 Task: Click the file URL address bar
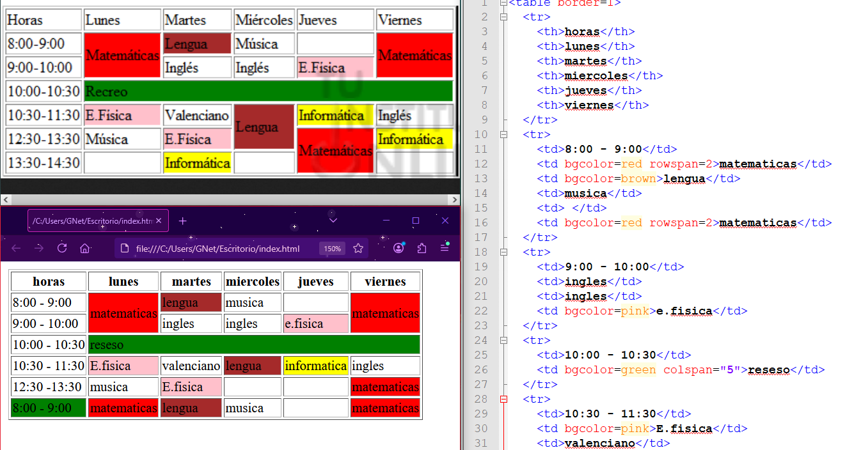pos(217,249)
